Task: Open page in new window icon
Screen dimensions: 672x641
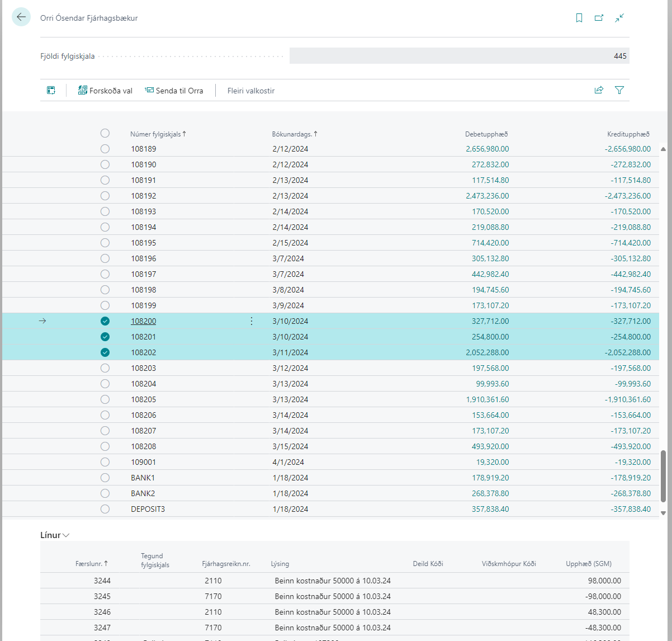Action: point(599,18)
